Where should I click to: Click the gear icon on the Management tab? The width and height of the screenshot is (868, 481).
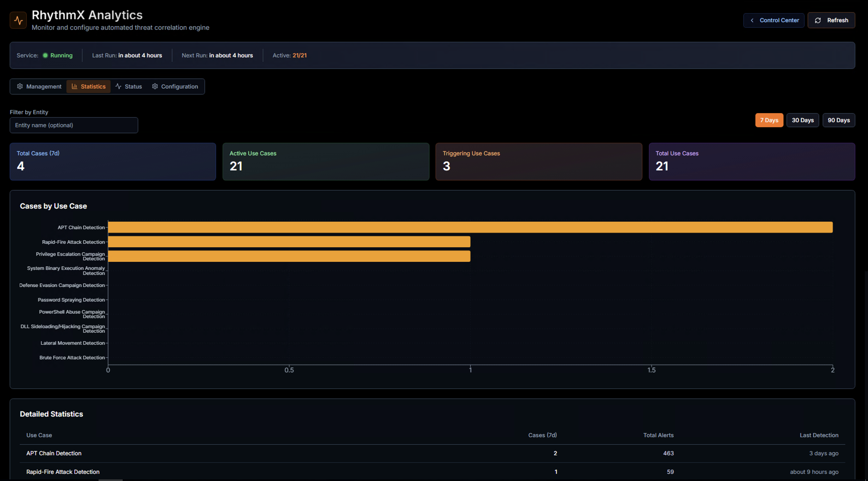20,86
